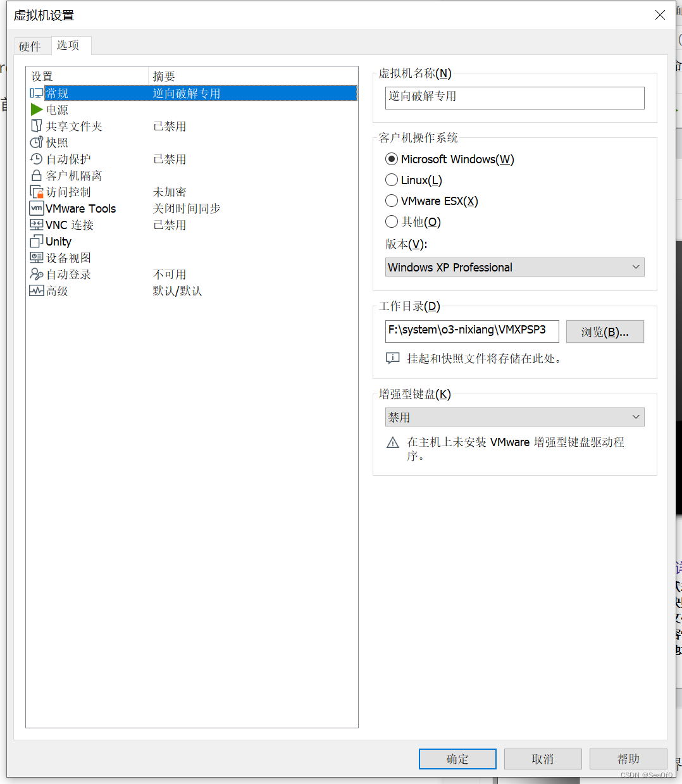This screenshot has width=682, height=784.
Task: Open the 电源 (Power) settings icon
Action: (x=37, y=109)
